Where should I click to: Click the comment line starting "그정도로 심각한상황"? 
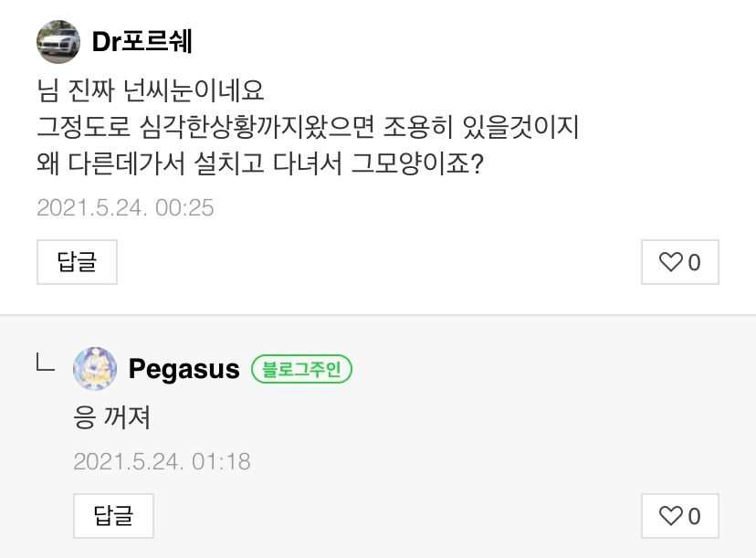click(x=308, y=128)
